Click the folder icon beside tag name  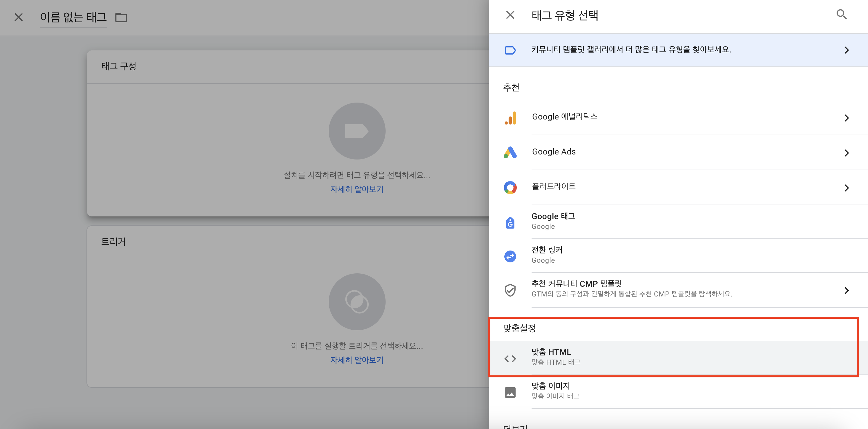pyautogui.click(x=121, y=17)
